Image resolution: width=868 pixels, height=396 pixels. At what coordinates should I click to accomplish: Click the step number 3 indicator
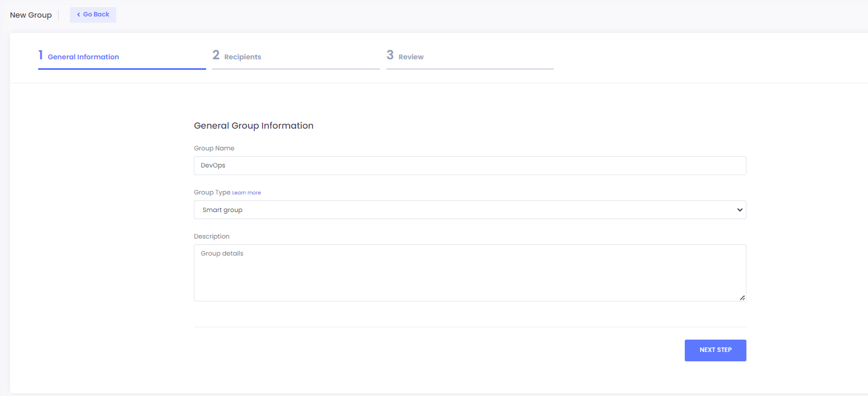pyautogui.click(x=390, y=56)
